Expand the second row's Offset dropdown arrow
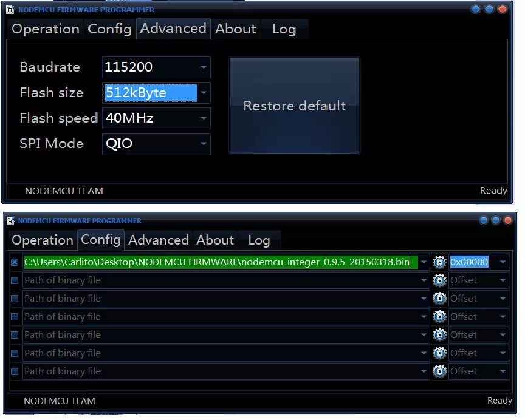Screen dimensions: 525x420 pos(503,280)
